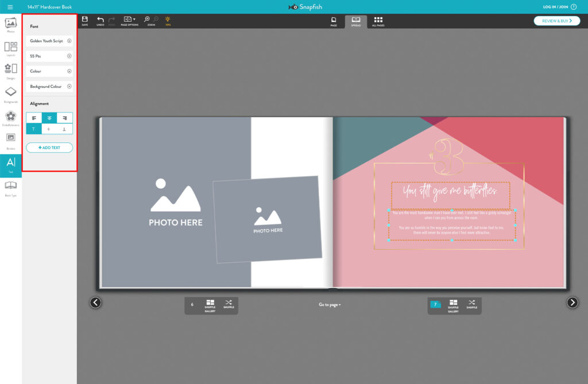Open the 55 Pts font size dropdown
Image resolution: width=588 pixels, height=384 pixels.
(50, 56)
